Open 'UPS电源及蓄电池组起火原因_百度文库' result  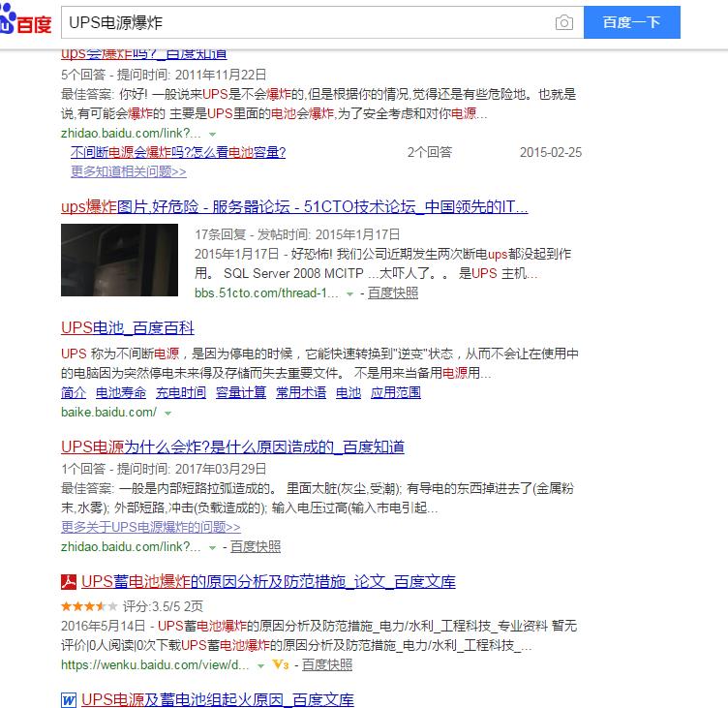[x=217, y=699]
